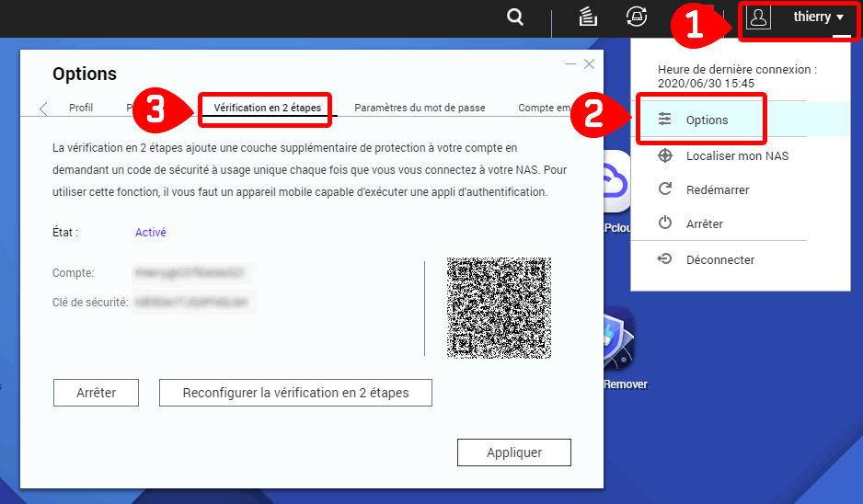Open the Vérification en 2 étapes tab
This screenshot has width=863, height=504.
267,108
